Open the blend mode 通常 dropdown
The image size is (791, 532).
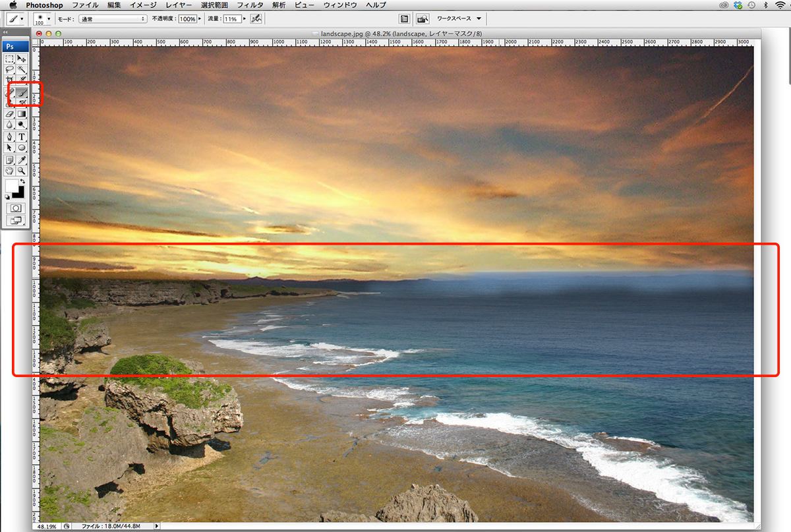pyautogui.click(x=112, y=19)
